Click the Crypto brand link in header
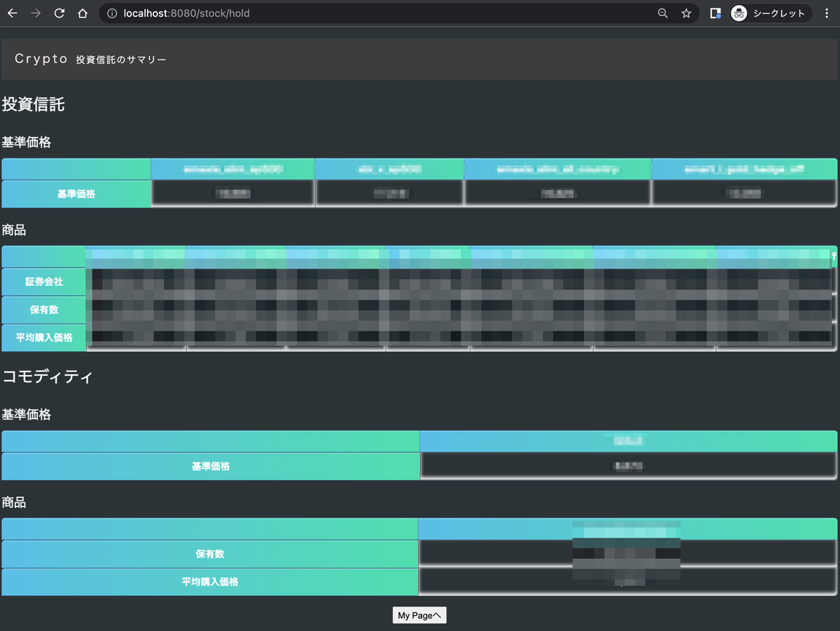Screen dimensions: 840x631 pos(41,59)
